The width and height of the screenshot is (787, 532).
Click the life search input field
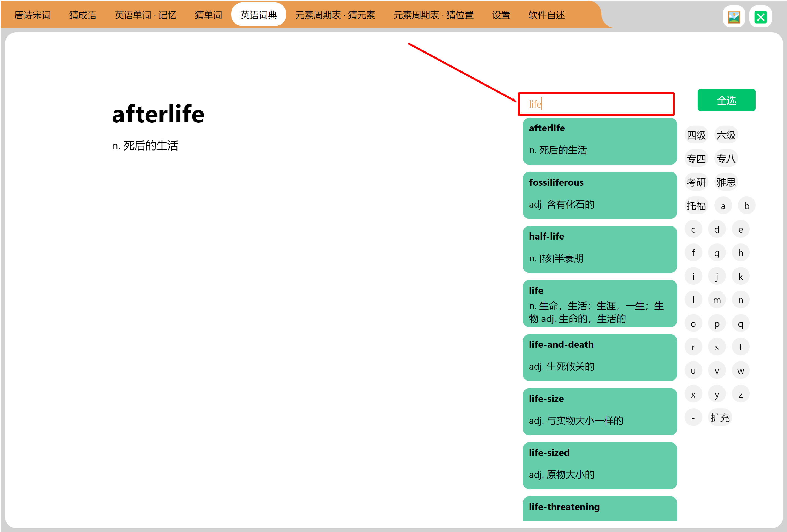[x=596, y=104]
